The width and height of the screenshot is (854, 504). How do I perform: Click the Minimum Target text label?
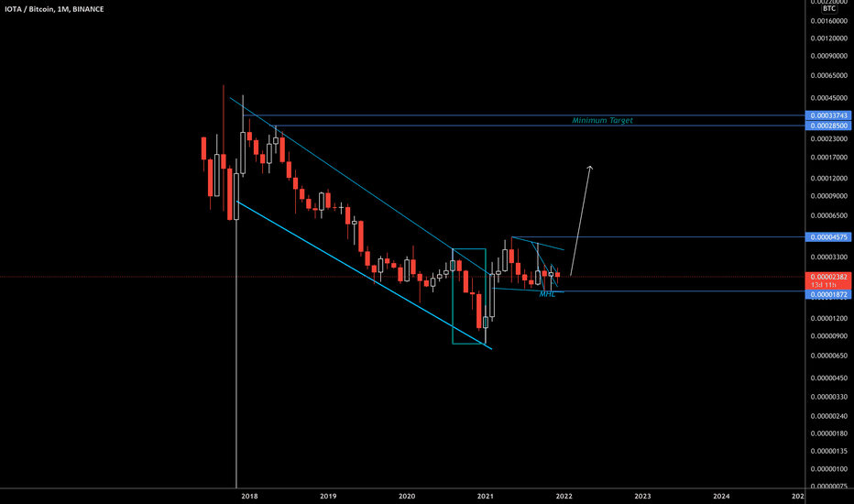tap(602, 120)
